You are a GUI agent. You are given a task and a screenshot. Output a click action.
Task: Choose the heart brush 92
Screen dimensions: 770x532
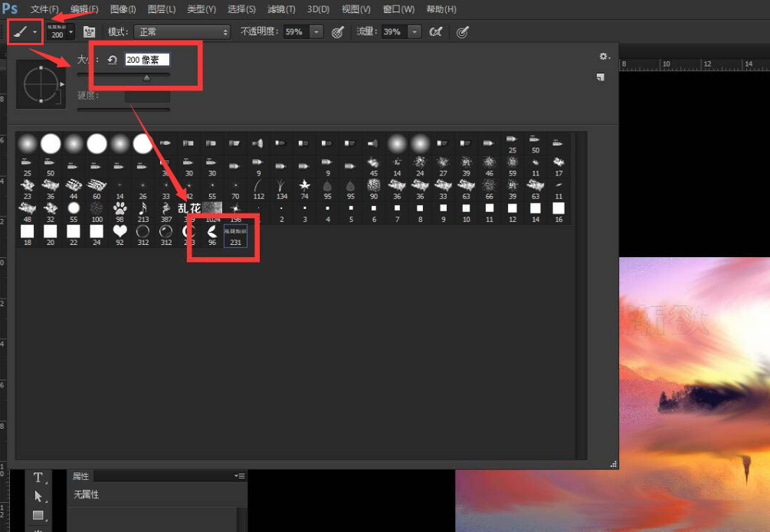click(x=120, y=236)
